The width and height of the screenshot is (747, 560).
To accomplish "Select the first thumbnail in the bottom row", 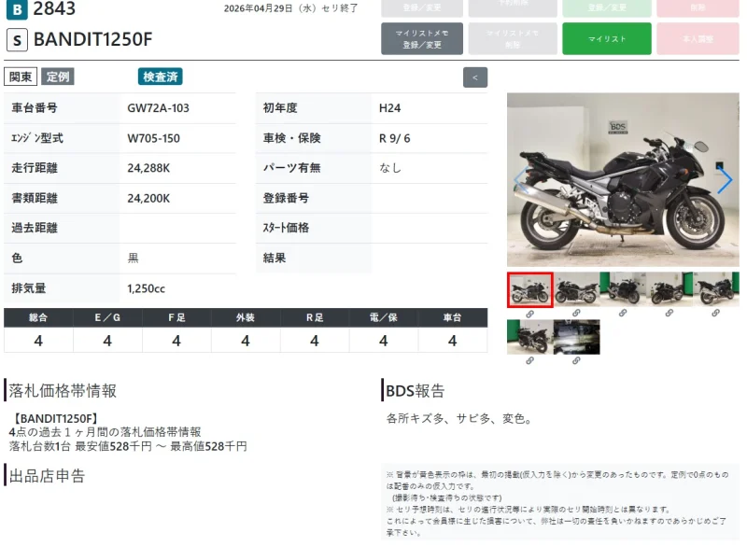I will pos(530,337).
